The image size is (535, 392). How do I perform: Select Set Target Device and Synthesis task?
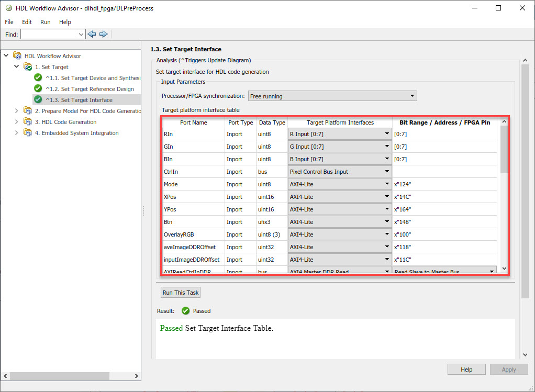93,78
